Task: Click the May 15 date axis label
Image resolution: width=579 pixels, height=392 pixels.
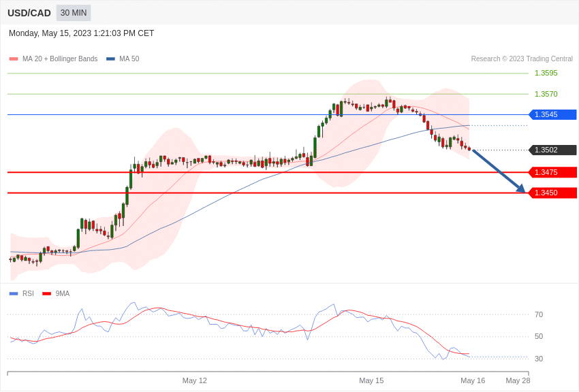Action: pyautogui.click(x=371, y=380)
